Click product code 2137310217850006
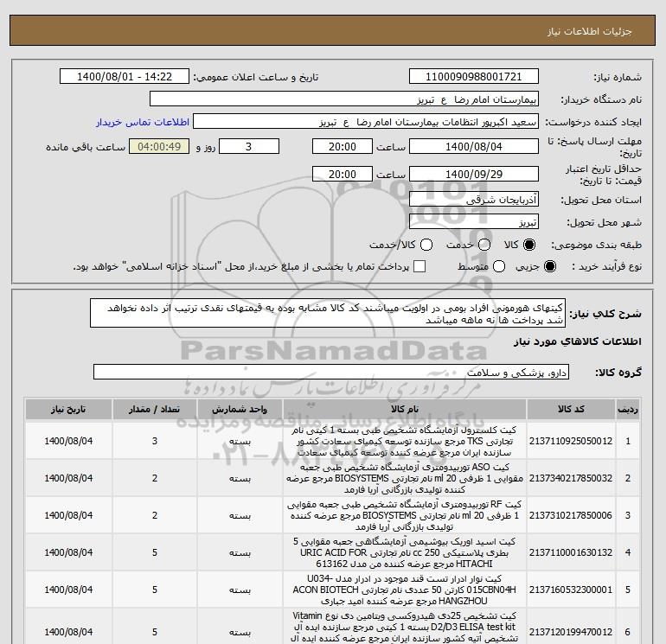 571,515
